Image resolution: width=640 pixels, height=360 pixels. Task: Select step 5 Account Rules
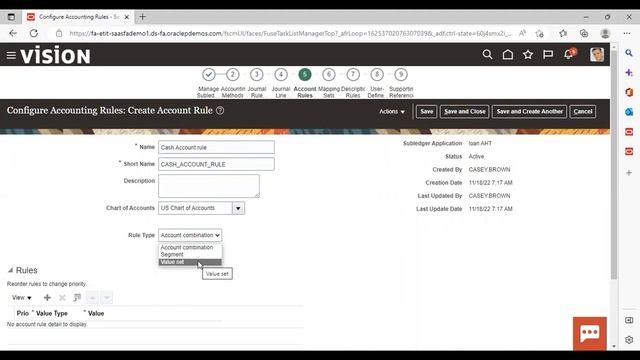point(305,75)
